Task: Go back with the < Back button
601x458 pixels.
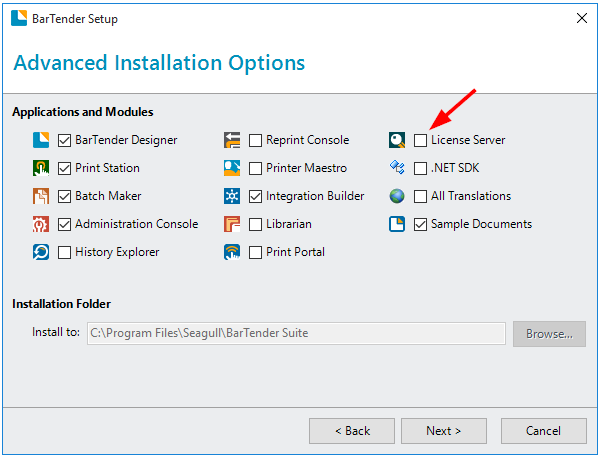Action: (352, 431)
